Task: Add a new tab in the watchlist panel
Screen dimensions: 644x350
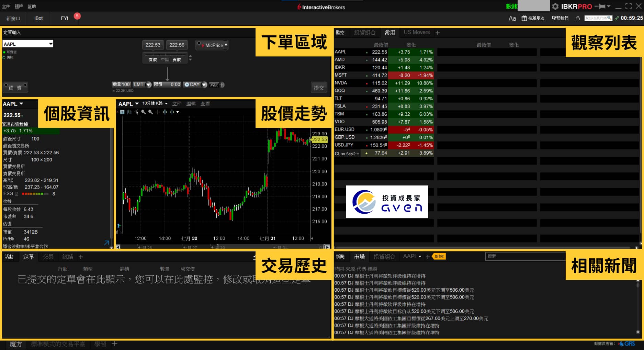Action: [438, 33]
